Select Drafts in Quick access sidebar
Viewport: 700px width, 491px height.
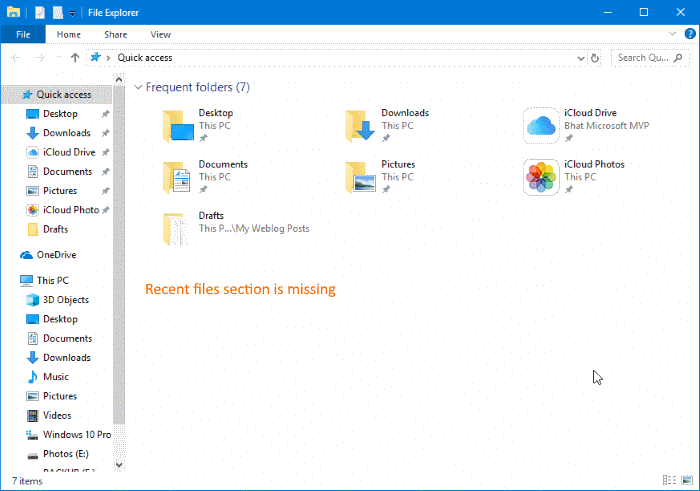tap(47, 229)
